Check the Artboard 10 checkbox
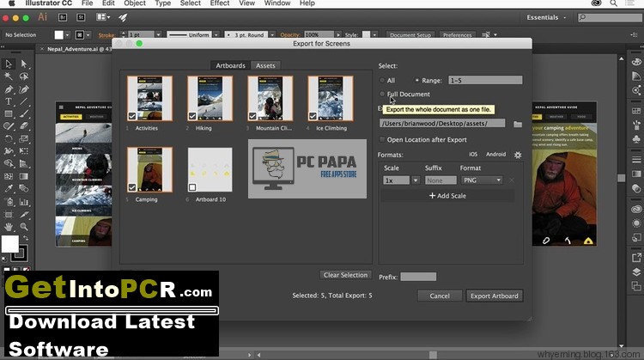This screenshot has height=360, width=644. pyautogui.click(x=192, y=187)
